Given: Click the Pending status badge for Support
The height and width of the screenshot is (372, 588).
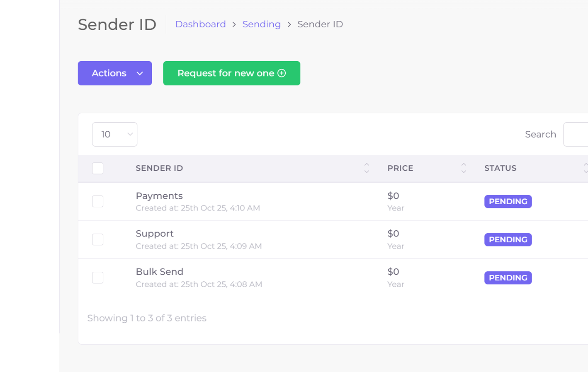Looking at the screenshot, I should [508, 240].
